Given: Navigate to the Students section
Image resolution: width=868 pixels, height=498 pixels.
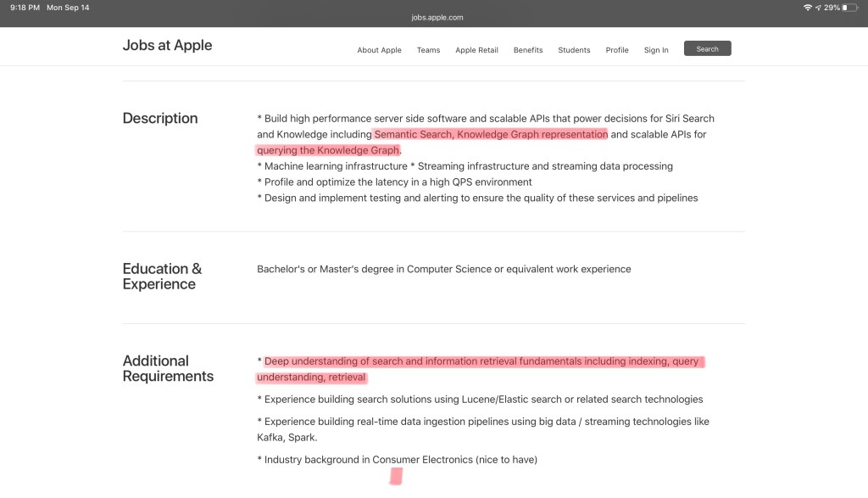Looking at the screenshot, I should 574,50.
